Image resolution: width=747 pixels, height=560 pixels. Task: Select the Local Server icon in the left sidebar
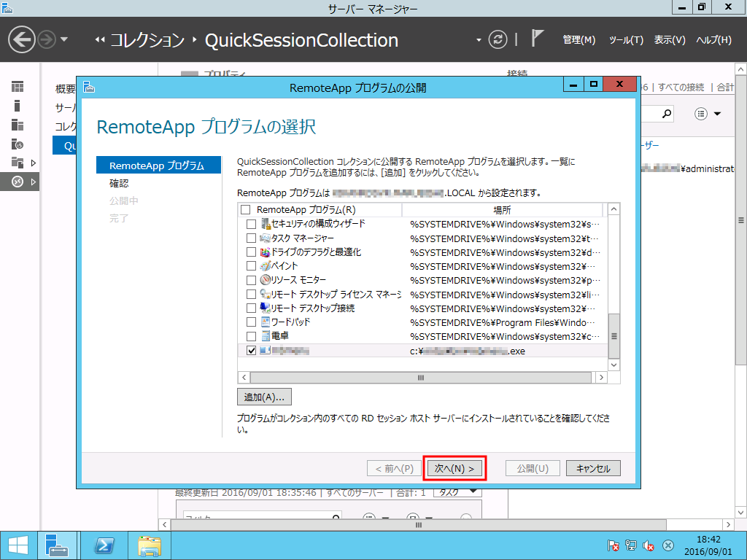[x=18, y=106]
